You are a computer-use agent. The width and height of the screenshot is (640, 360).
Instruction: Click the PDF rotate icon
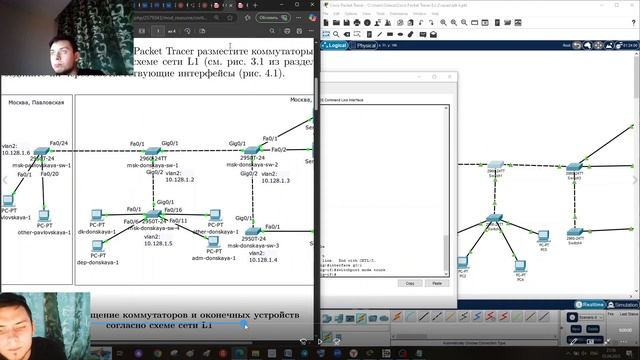coord(187,31)
